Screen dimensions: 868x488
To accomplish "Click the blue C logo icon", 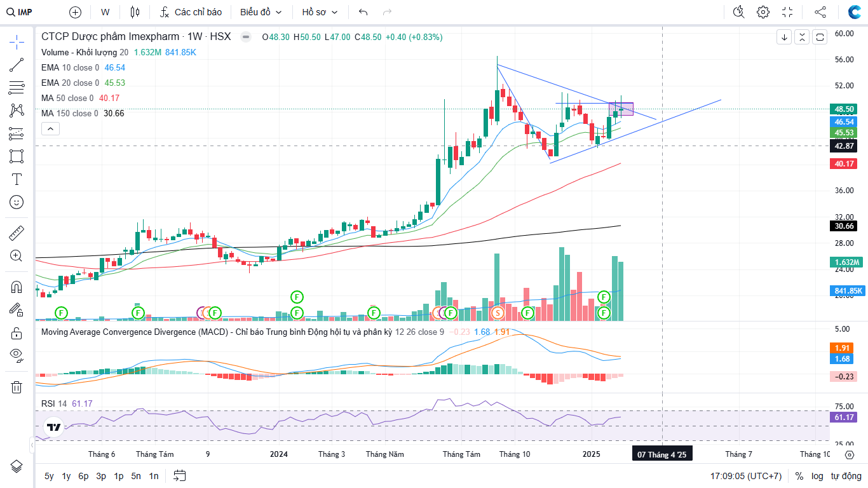I will [855, 12].
